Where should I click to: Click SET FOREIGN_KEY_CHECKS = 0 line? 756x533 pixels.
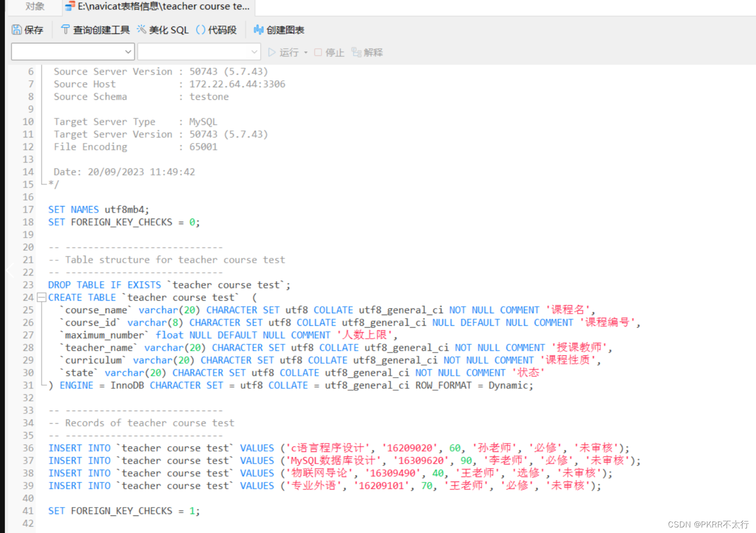(124, 222)
